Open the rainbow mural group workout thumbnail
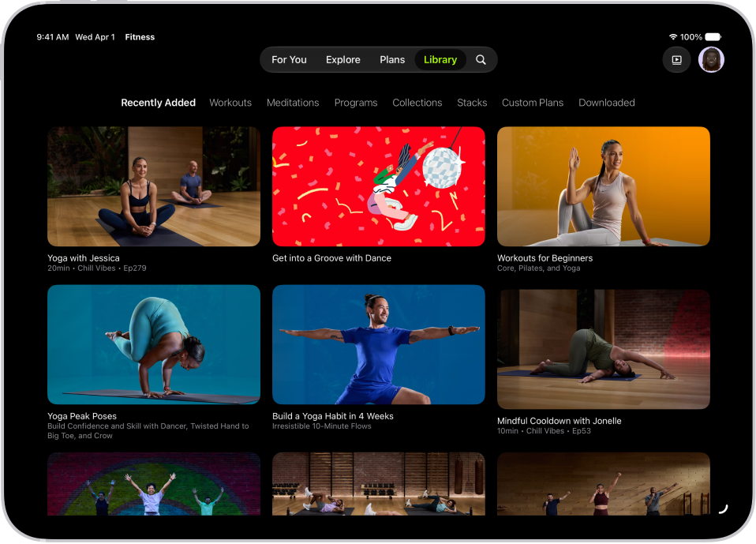The height and width of the screenshot is (544, 756). click(x=154, y=484)
